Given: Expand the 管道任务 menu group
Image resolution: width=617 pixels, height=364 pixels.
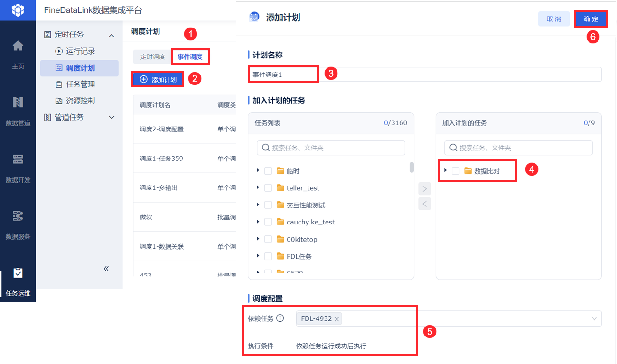Looking at the screenshot, I should point(112,117).
